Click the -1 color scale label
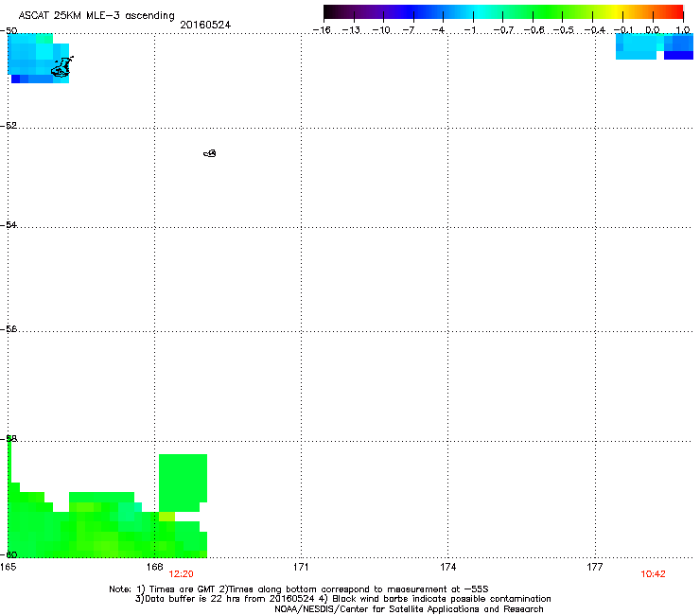Viewport: 700px width, 615px height. pyautogui.click(x=469, y=30)
